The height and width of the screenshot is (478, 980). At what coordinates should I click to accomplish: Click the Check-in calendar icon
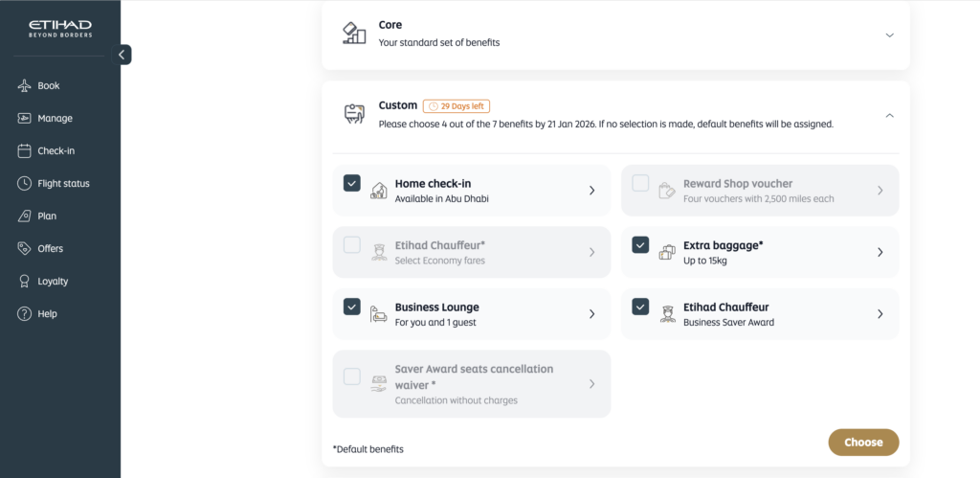(x=25, y=151)
